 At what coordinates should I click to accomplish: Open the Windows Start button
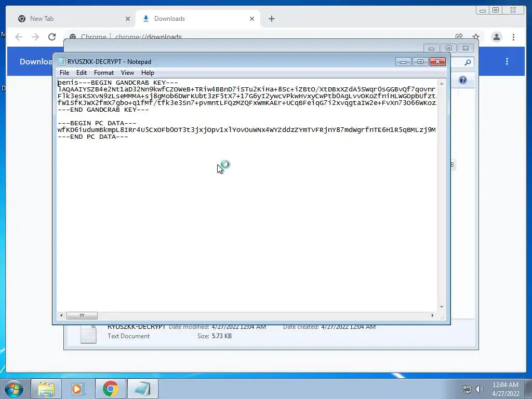(x=14, y=389)
